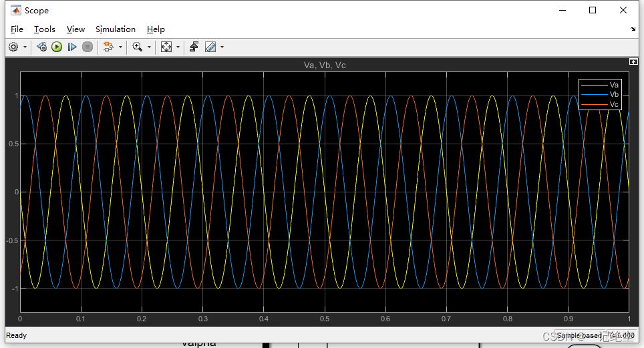The height and width of the screenshot is (348, 644).
Task: Expand the Scale Axes dropdown arrow
Action: point(178,47)
